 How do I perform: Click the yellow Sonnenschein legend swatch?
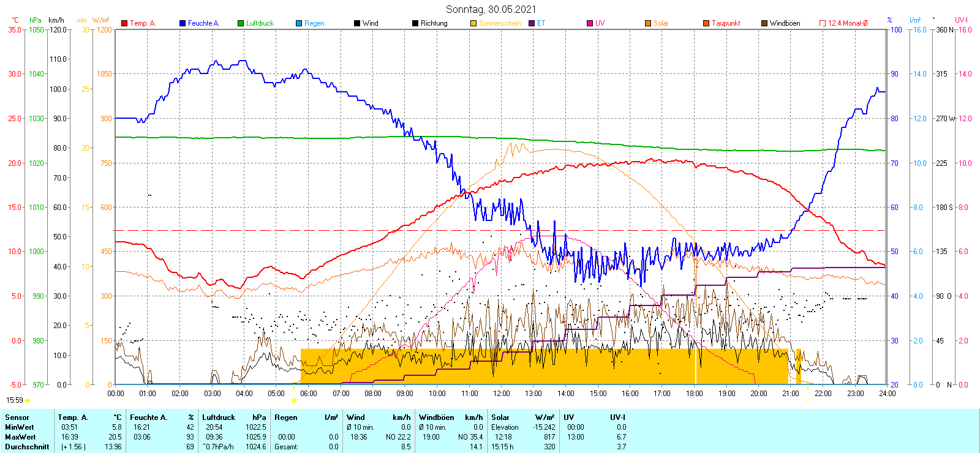click(x=473, y=23)
